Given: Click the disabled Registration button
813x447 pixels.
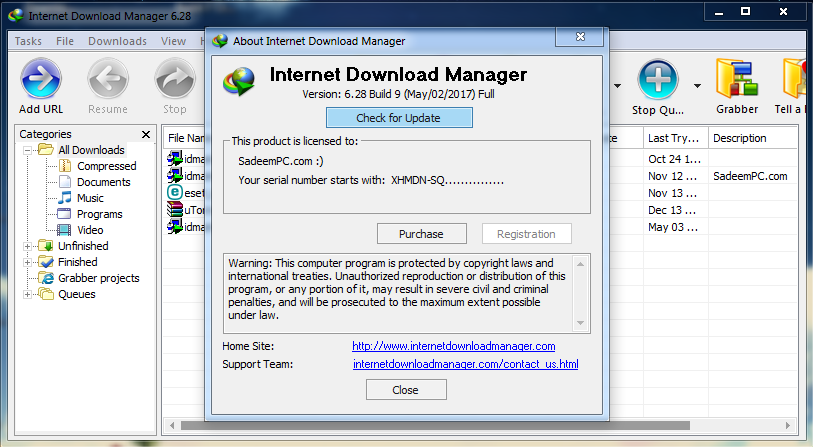Looking at the screenshot, I should click(x=526, y=234).
